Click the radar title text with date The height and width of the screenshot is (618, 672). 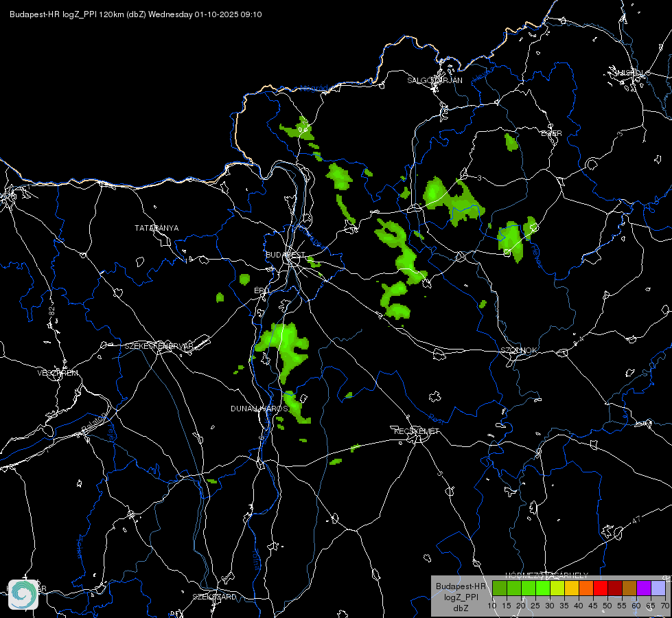click(x=135, y=14)
